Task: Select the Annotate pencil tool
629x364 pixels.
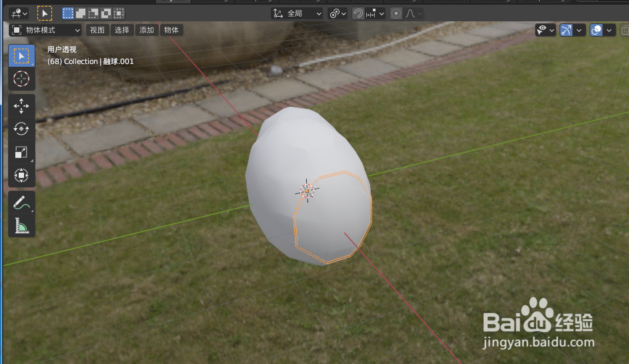Action: (x=21, y=203)
